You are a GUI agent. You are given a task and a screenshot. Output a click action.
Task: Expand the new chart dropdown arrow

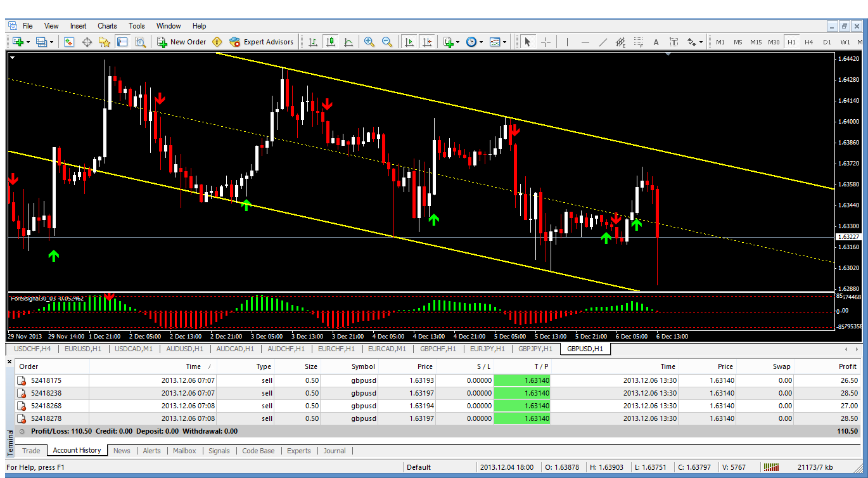coord(28,42)
